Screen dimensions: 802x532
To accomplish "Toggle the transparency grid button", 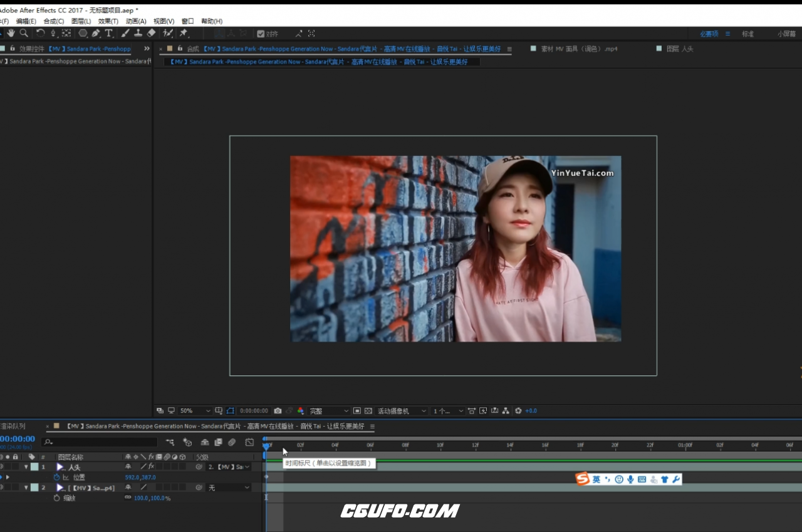I will (368, 411).
